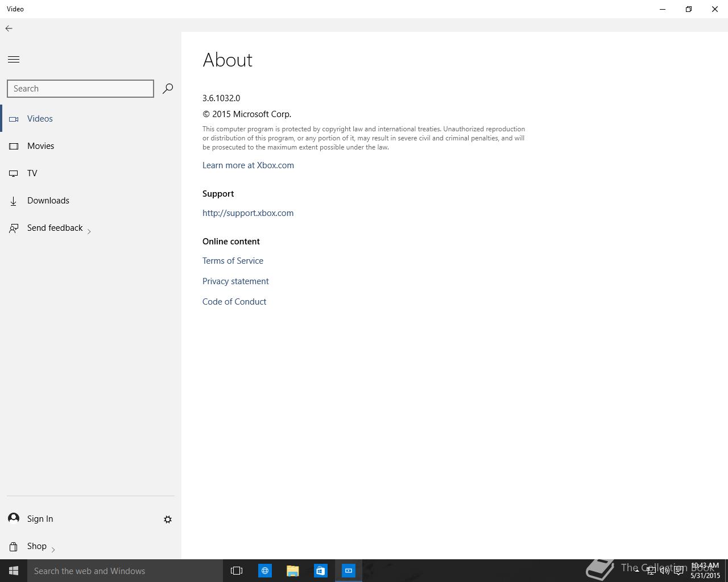Viewport: 728px width, 582px height.
Task: Click the Support heading
Action: [x=218, y=194]
